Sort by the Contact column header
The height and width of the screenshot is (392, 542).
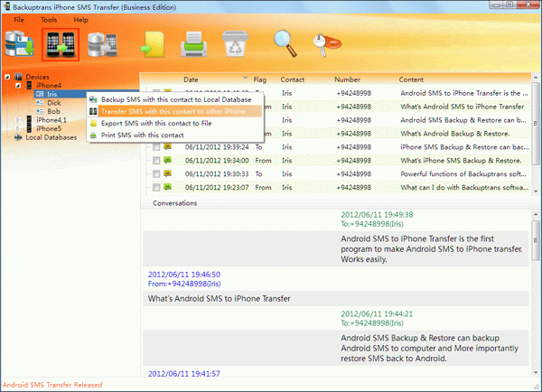tap(293, 79)
